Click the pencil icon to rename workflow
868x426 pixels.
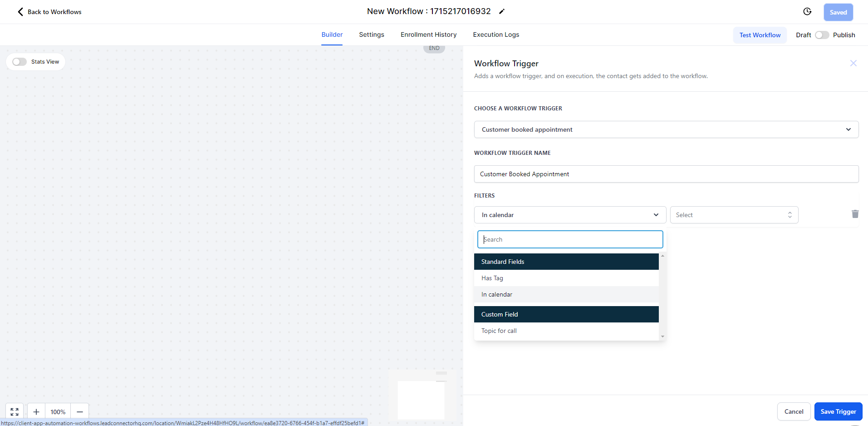pyautogui.click(x=501, y=12)
